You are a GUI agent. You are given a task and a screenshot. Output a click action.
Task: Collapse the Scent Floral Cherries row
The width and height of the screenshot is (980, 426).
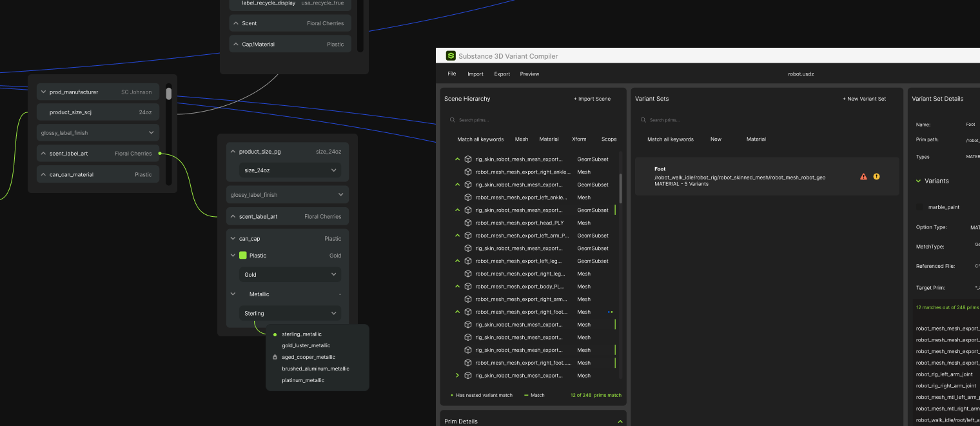[235, 23]
